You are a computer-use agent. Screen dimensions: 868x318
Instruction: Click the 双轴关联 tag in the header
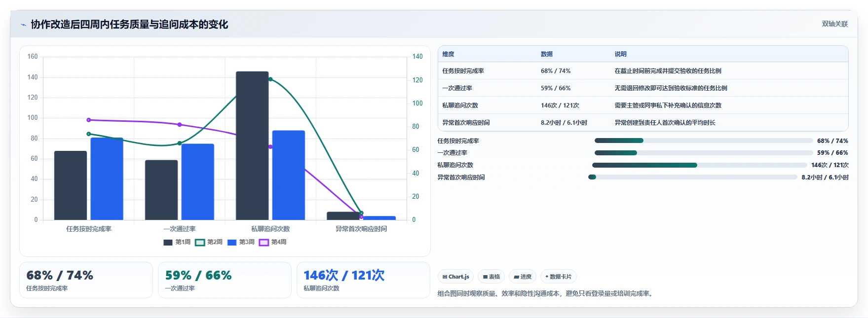point(834,24)
